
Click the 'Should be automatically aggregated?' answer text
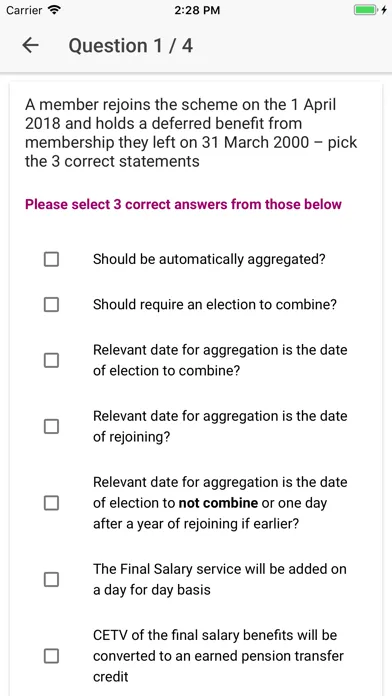coord(209,259)
